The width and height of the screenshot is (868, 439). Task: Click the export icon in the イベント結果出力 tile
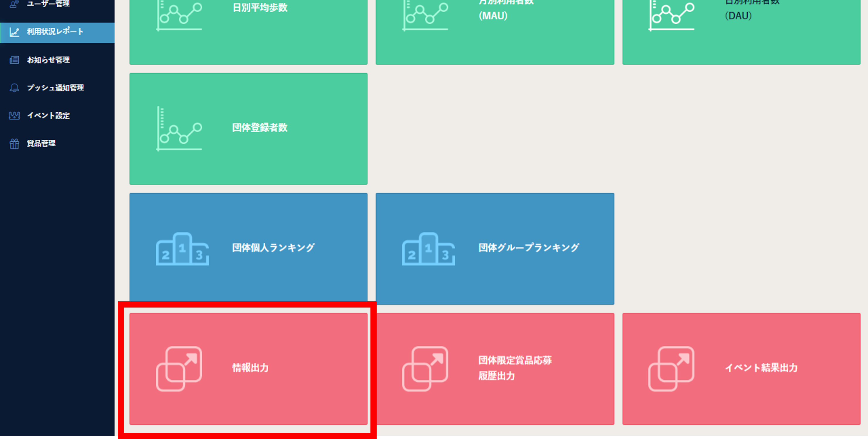[x=671, y=368]
